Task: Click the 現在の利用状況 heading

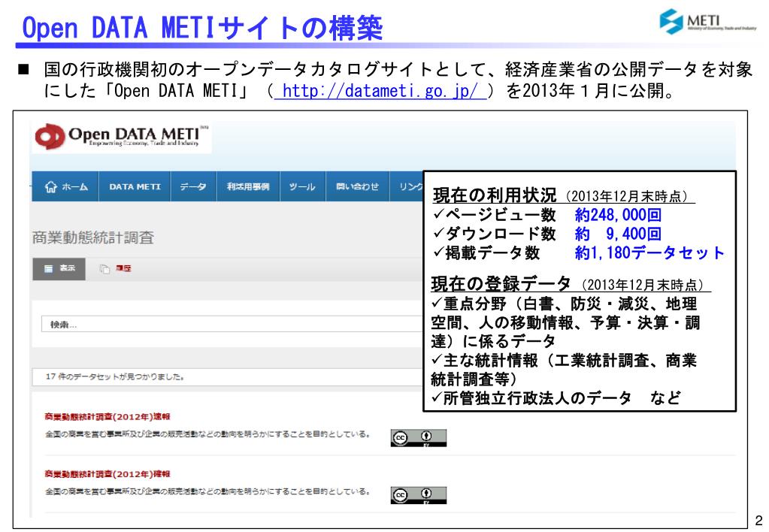Action: point(495,195)
